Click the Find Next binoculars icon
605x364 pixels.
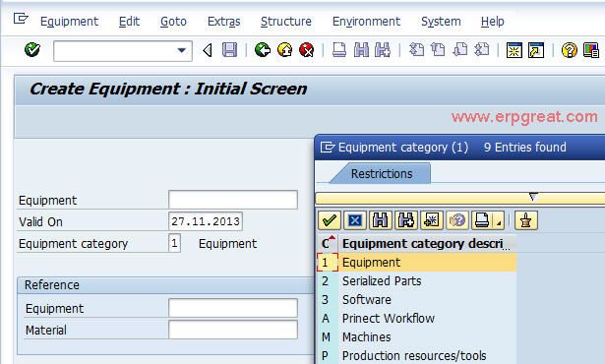point(383,50)
